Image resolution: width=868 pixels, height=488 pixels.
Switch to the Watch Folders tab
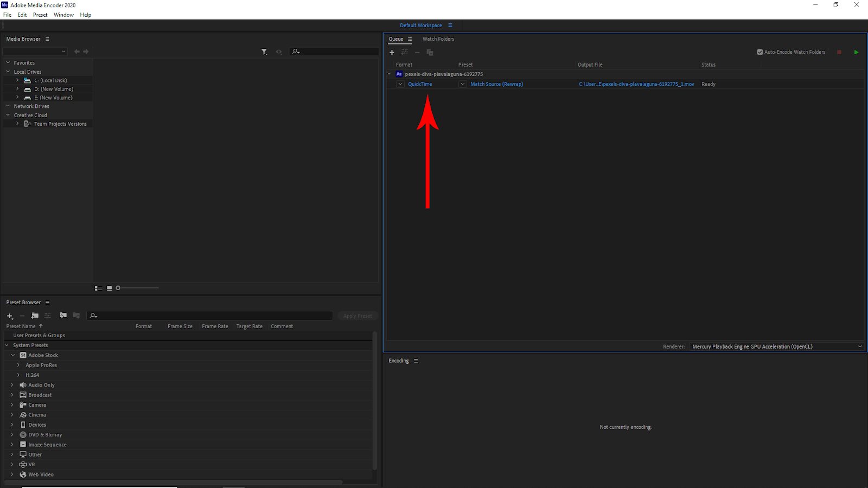(438, 39)
